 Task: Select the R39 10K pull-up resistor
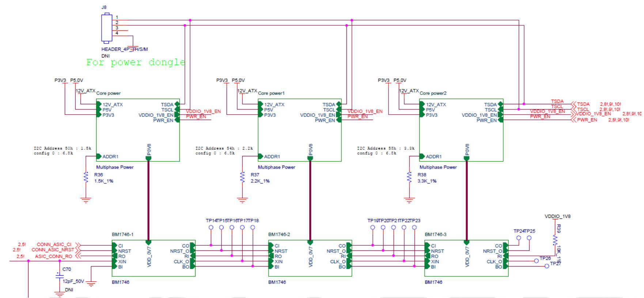click(555, 240)
